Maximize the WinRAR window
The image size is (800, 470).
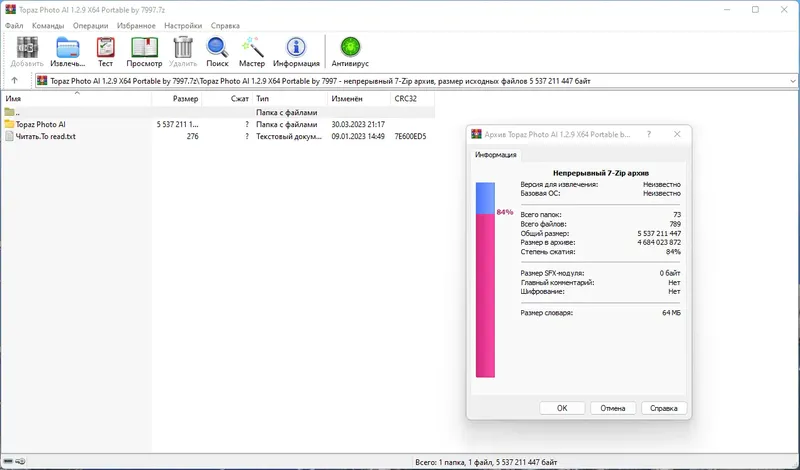[x=755, y=9]
